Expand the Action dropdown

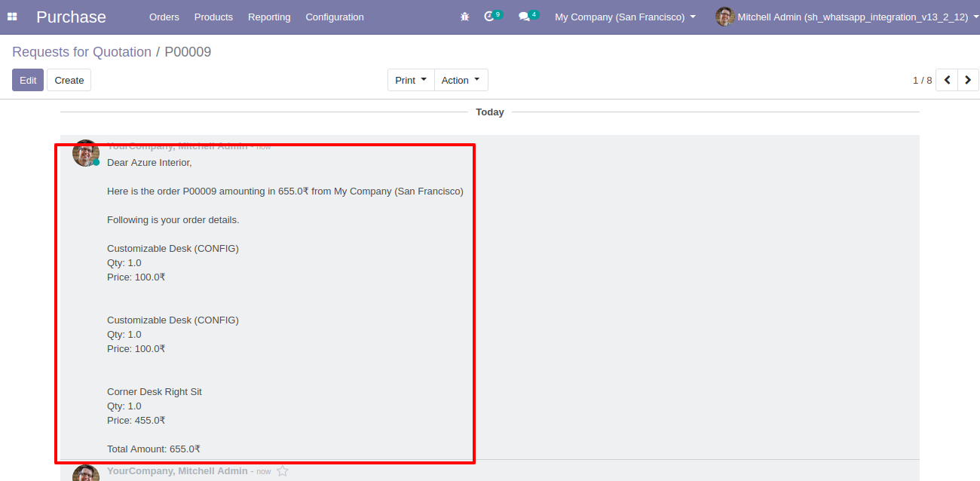461,80
